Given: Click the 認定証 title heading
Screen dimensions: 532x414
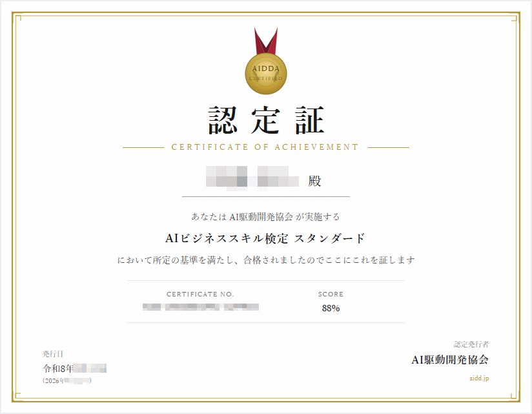Looking at the screenshot, I should (x=267, y=120).
